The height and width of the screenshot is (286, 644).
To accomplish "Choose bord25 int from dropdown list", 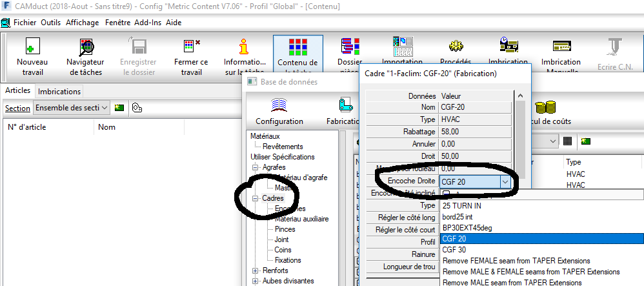I will pyautogui.click(x=542, y=216).
